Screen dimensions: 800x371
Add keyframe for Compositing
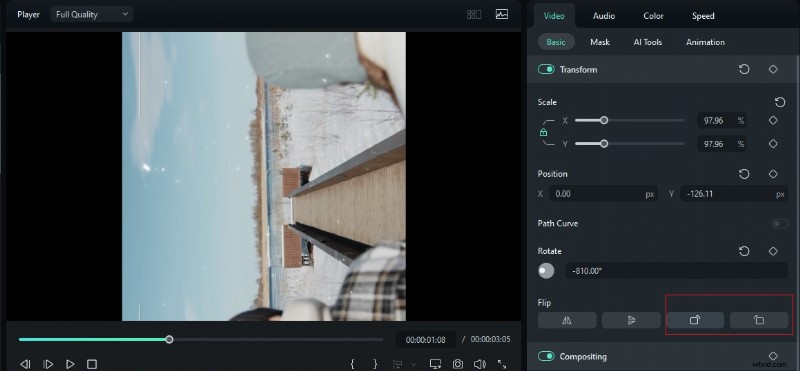click(x=773, y=356)
